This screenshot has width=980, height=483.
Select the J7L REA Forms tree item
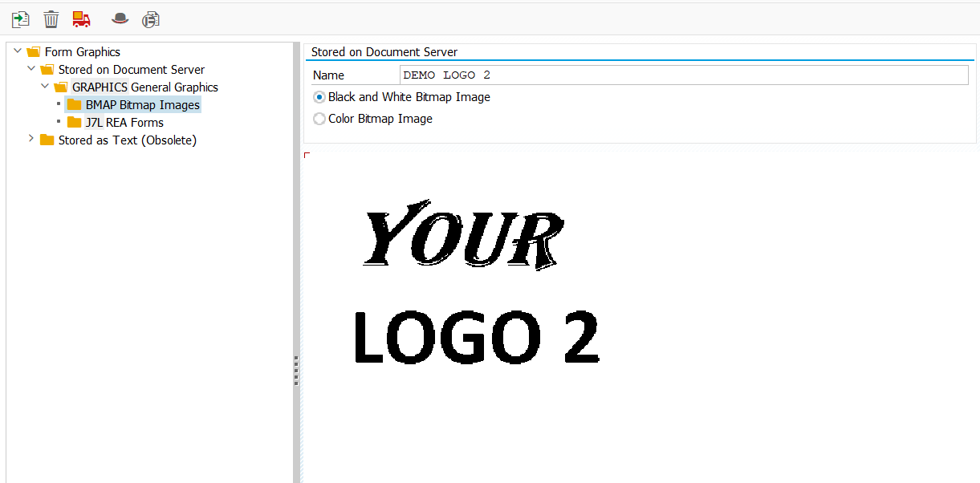coord(124,123)
